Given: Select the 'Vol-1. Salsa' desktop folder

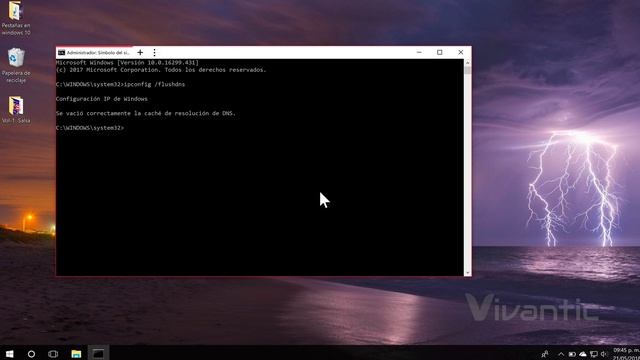Looking at the screenshot, I should tap(16, 110).
